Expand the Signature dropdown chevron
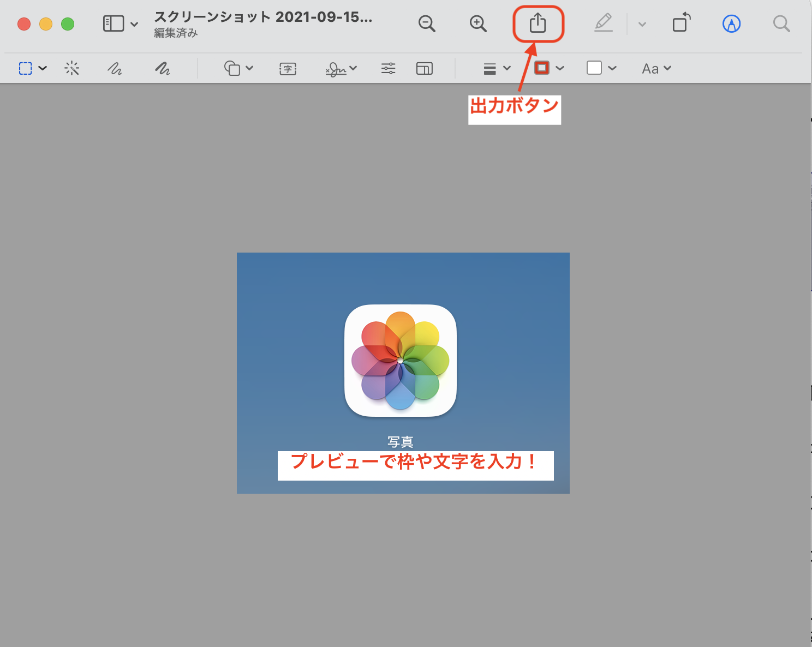This screenshot has width=812, height=647. [353, 68]
